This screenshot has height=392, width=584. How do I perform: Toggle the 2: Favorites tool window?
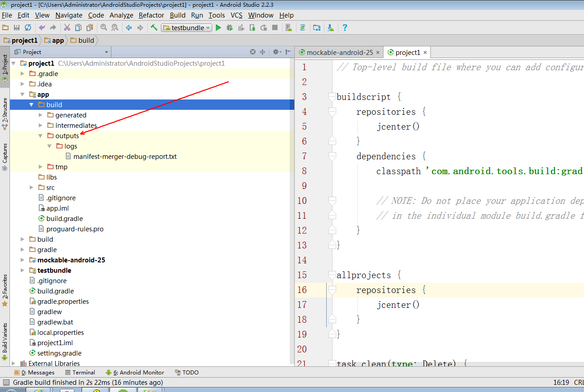(x=5, y=291)
